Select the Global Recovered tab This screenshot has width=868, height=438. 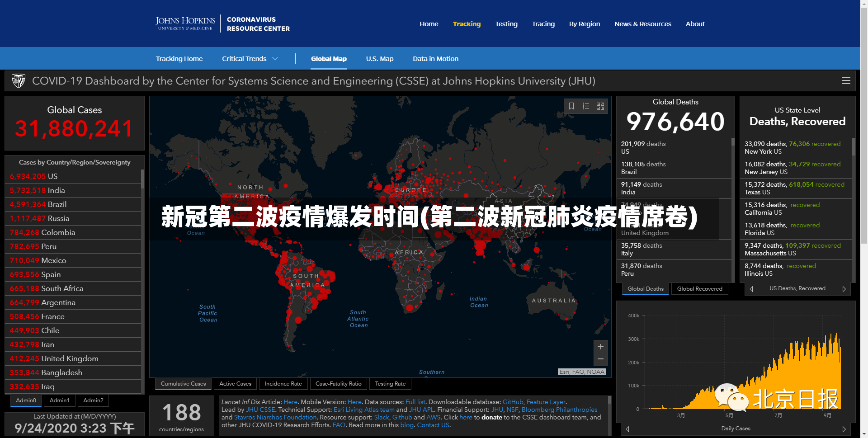point(699,289)
